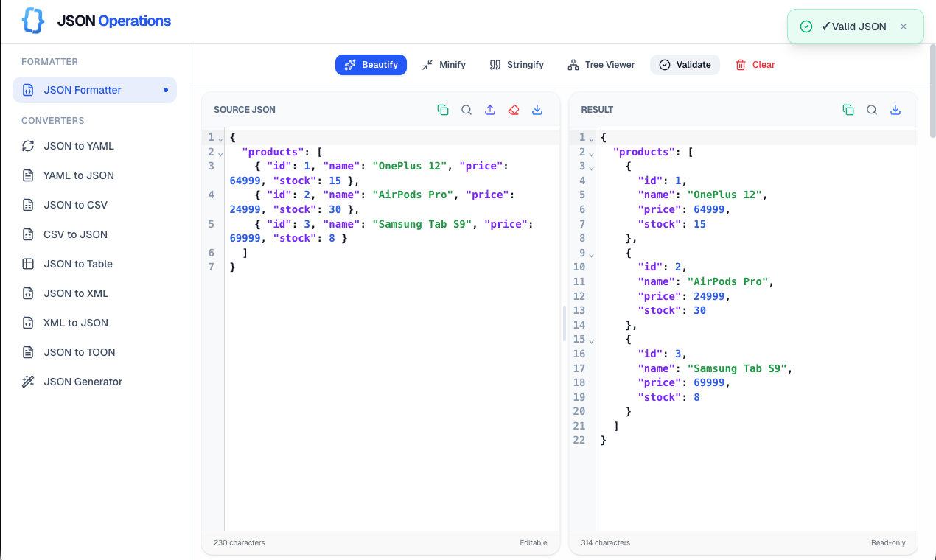This screenshot has width=936, height=560.
Task: Validate the current JSON
Action: [x=685, y=64]
